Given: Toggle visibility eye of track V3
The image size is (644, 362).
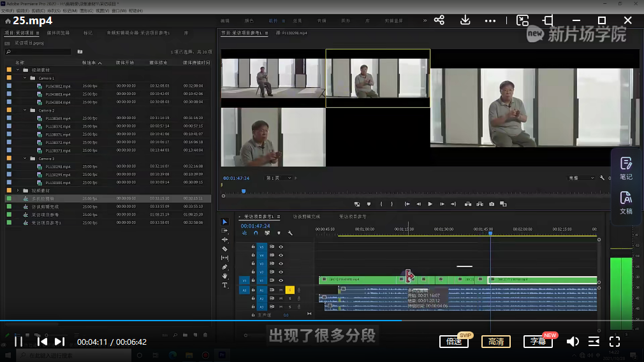Looking at the screenshot, I should (281, 263).
